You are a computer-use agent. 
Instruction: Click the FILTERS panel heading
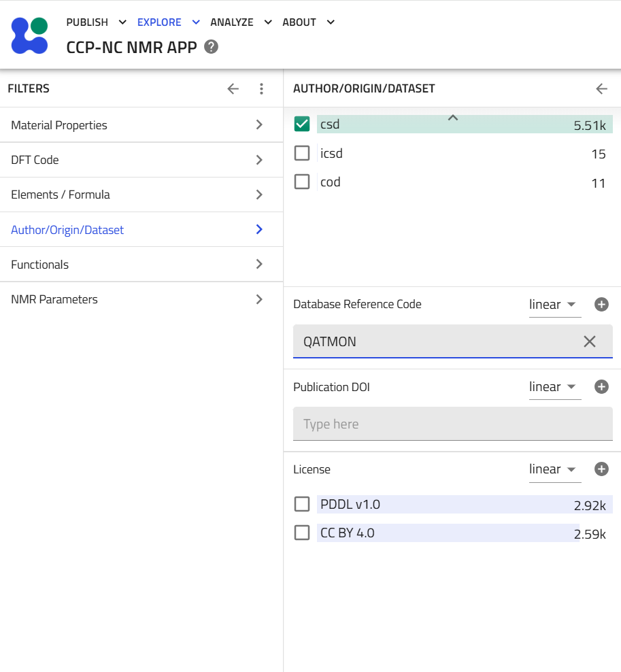click(29, 88)
